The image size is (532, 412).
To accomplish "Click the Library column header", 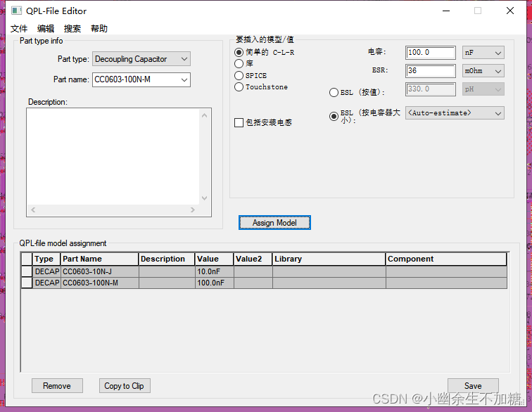I will (329, 259).
